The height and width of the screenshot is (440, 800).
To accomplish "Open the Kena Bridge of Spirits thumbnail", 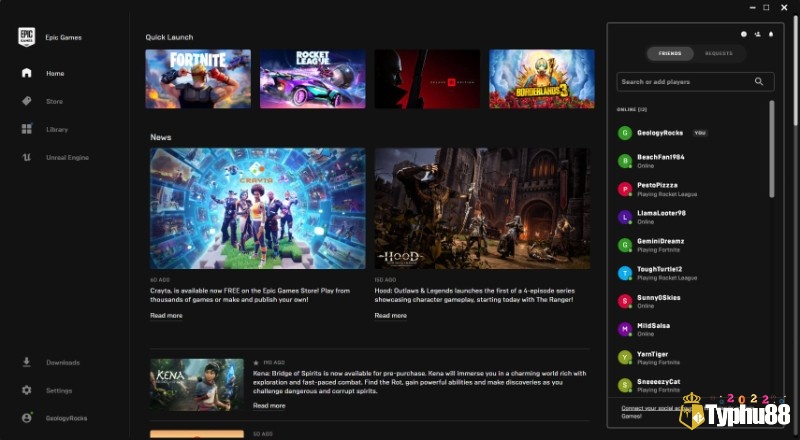I will coord(197,384).
